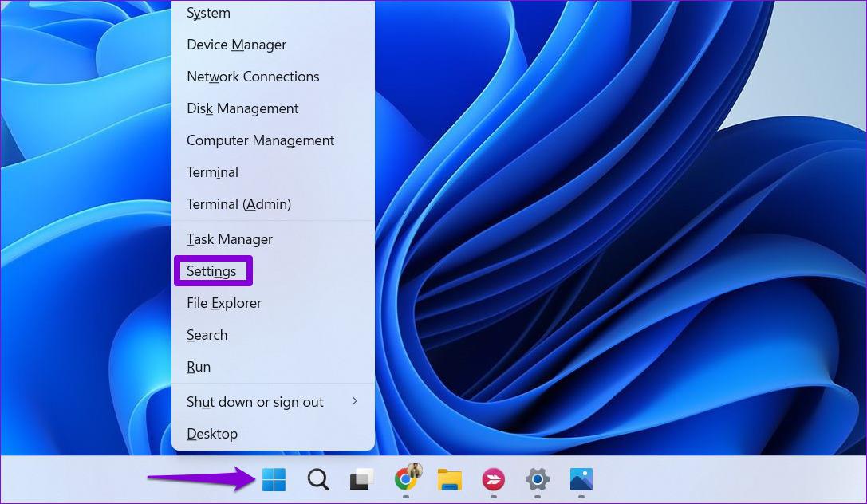The height and width of the screenshot is (504, 867).
Task: Select the highlighted Settings entry
Action: click(x=213, y=271)
